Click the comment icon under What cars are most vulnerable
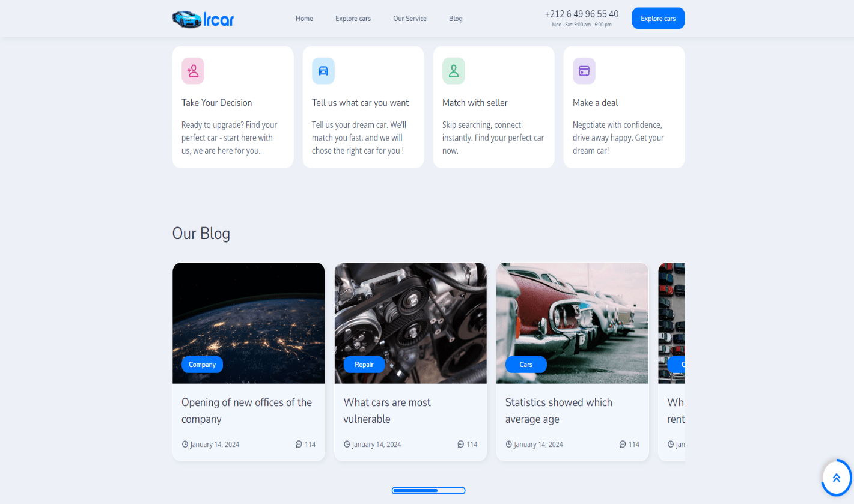This screenshot has height=504, width=854. click(x=460, y=445)
